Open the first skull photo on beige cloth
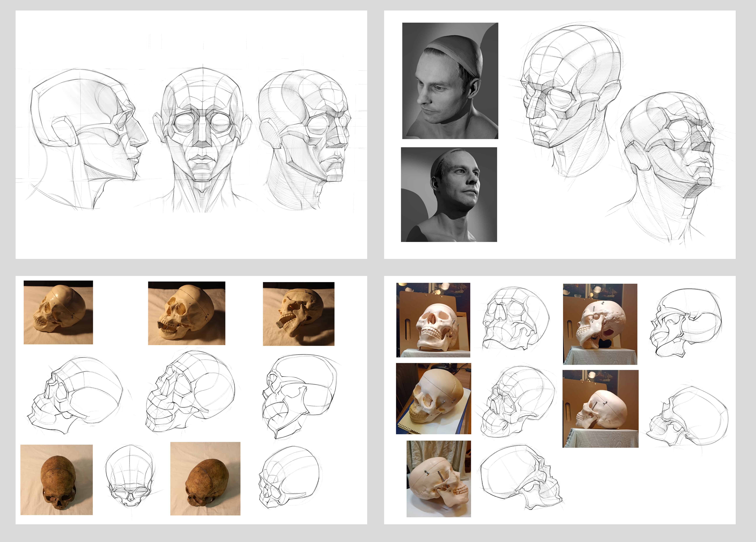 (x=58, y=312)
